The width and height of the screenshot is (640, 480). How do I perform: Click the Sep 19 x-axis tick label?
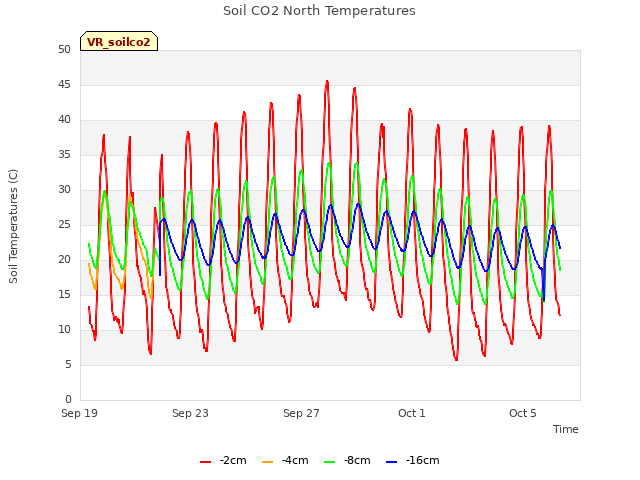pos(80,413)
